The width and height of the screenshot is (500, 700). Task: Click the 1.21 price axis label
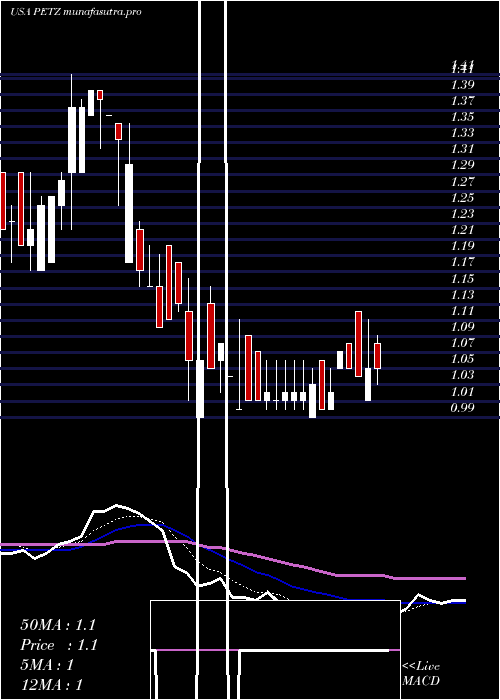point(462,229)
